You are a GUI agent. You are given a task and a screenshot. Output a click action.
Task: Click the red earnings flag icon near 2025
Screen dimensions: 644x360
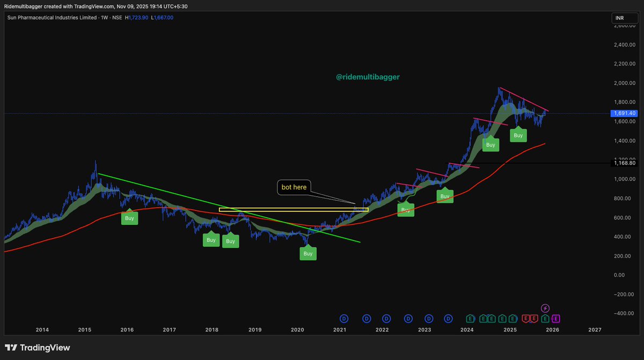click(x=525, y=319)
